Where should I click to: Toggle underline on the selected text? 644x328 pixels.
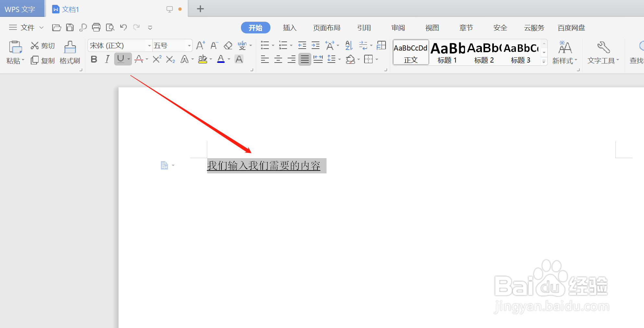coord(121,59)
